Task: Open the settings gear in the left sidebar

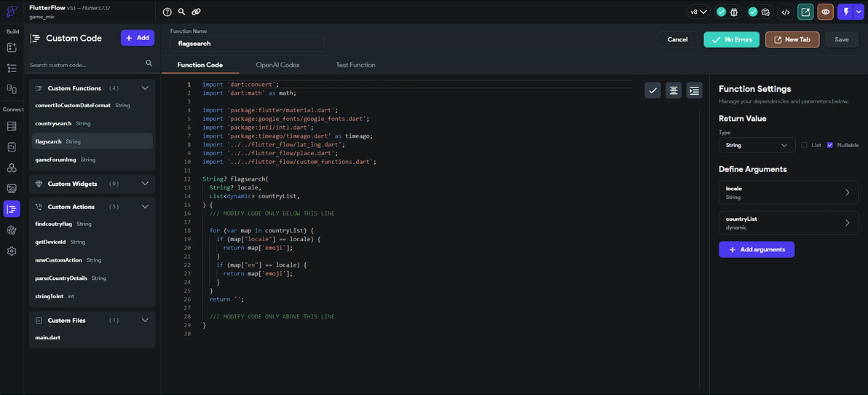Action: [x=12, y=251]
